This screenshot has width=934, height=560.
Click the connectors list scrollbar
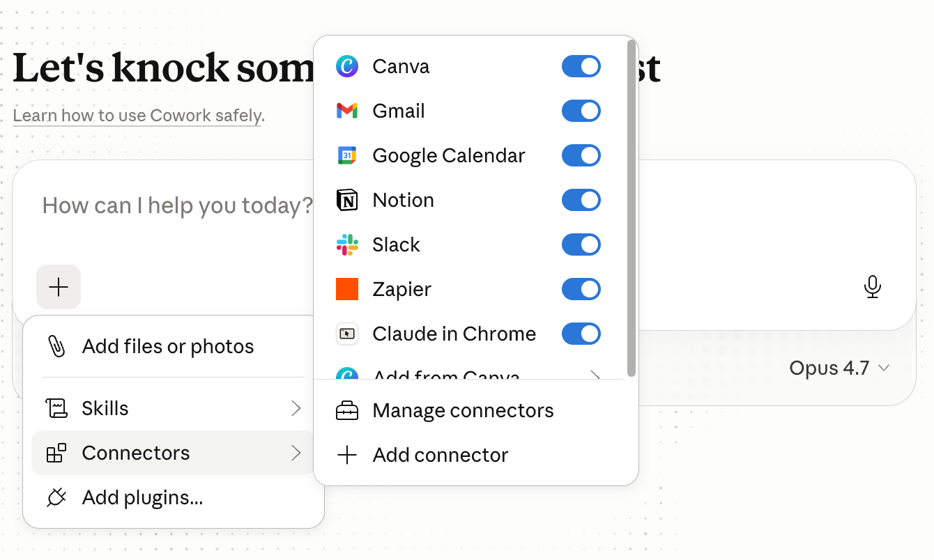pyautogui.click(x=631, y=208)
